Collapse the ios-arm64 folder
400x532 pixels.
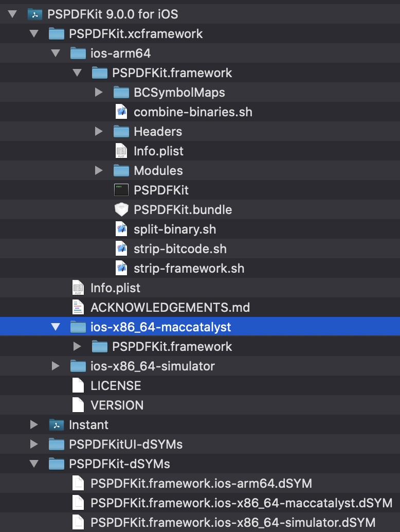56,53
